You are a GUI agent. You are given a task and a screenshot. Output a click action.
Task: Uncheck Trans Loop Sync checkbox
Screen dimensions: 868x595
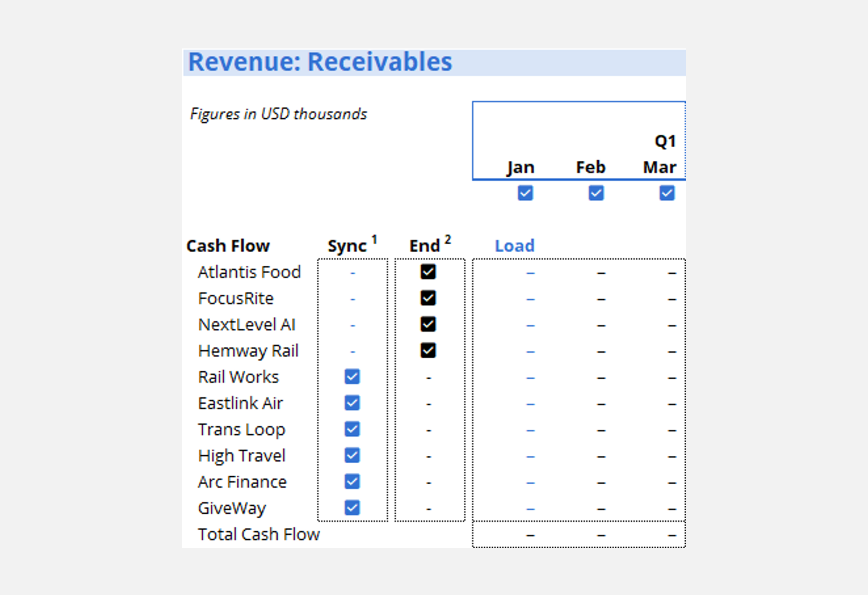(x=352, y=429)
